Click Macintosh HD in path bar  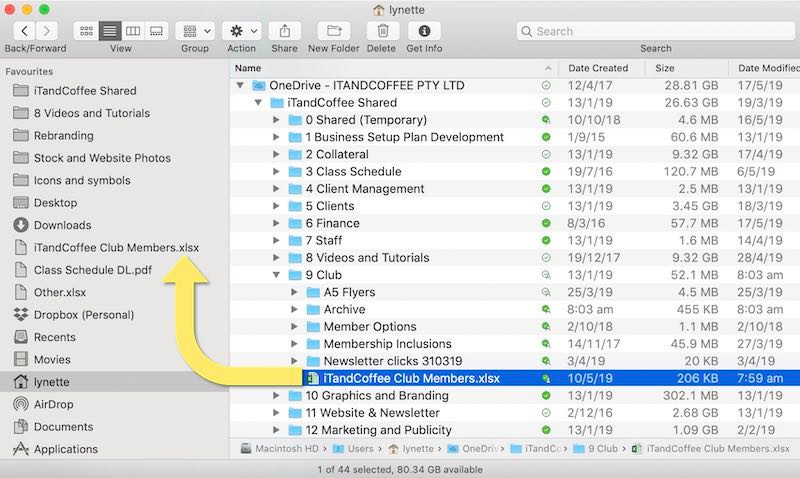[280, 449]
